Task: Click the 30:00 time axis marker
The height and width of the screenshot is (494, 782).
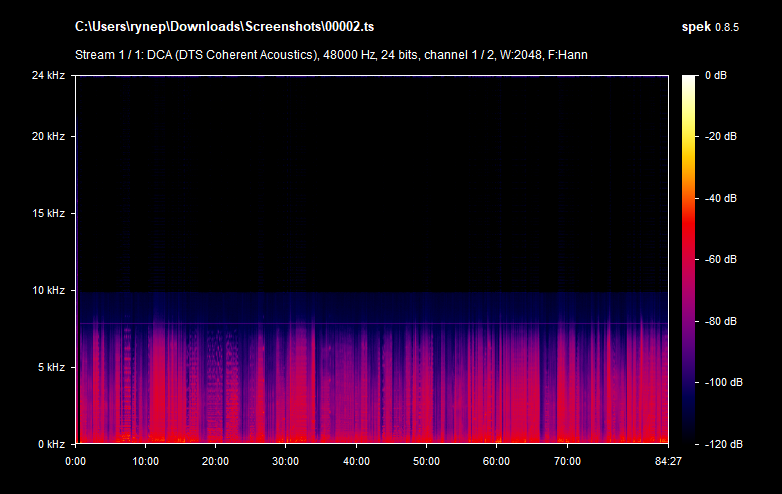Action: [286, 461]
